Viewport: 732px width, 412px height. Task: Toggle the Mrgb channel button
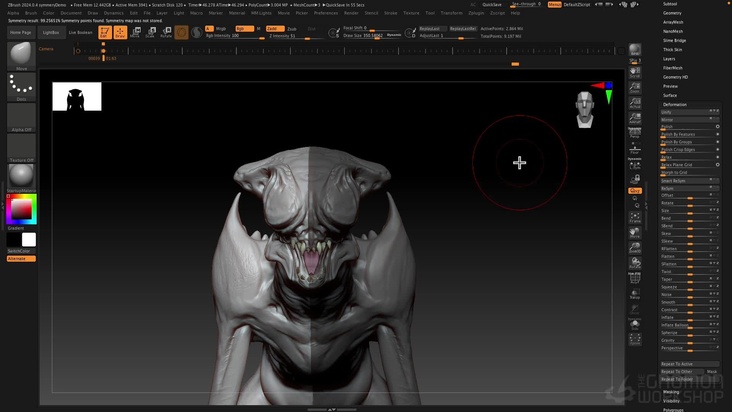(221, 28)
